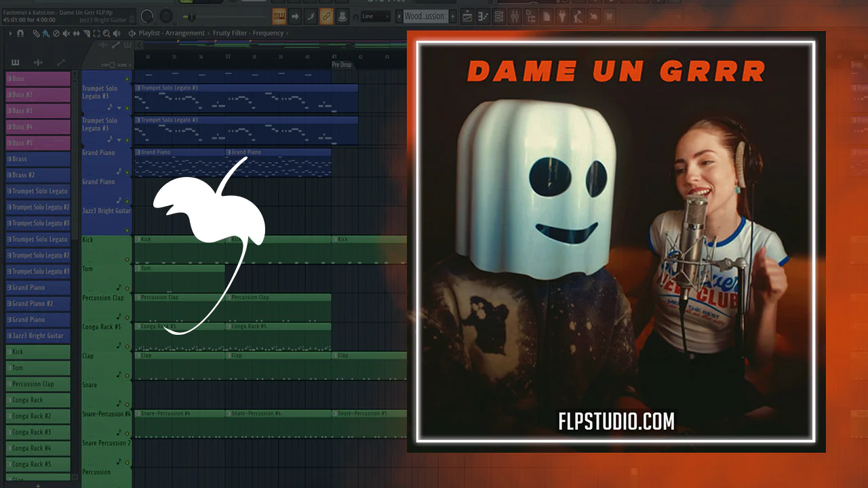Mute the Conga Rack #5 track
Image resolution: width=868 pixels, height=488 pixels.
click(127, 346)
